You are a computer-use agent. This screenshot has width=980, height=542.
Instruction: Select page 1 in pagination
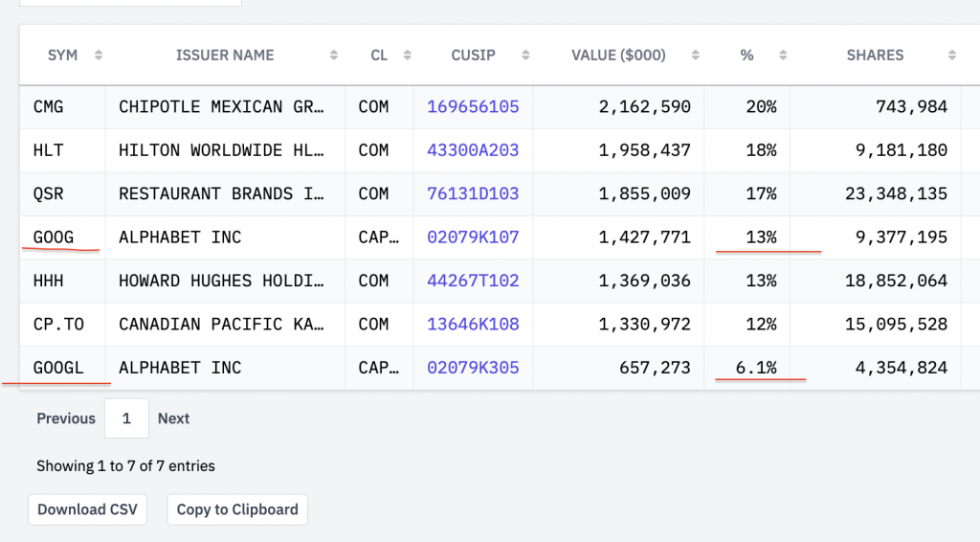126,418
